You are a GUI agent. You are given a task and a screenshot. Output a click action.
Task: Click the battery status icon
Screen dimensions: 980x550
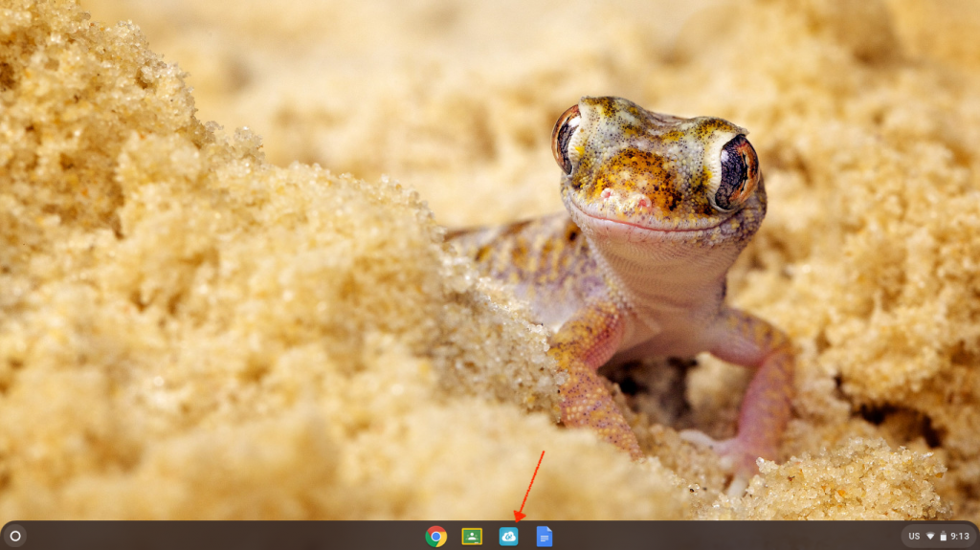coord(943,537)
